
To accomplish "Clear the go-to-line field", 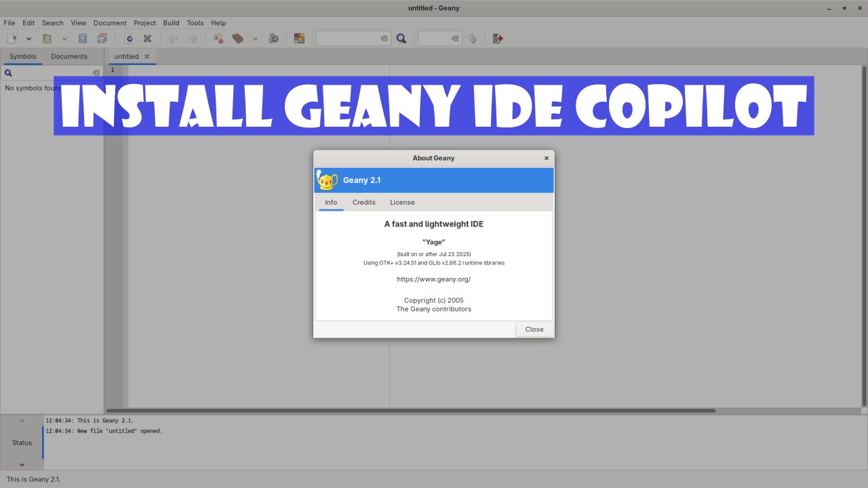I will pyautogui.click(x=455, y=39).
